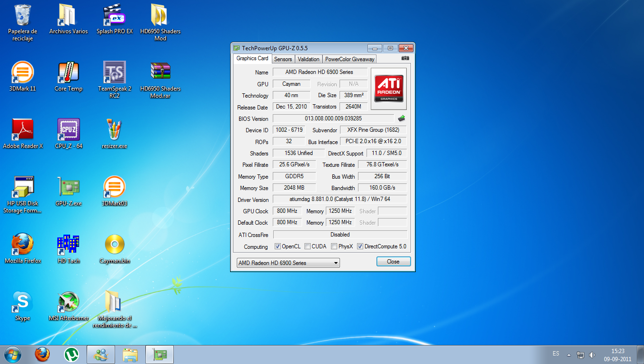Open the Archivos Varios folder
Viewport: 644px width, 364px height.
(x=68, y=19)
